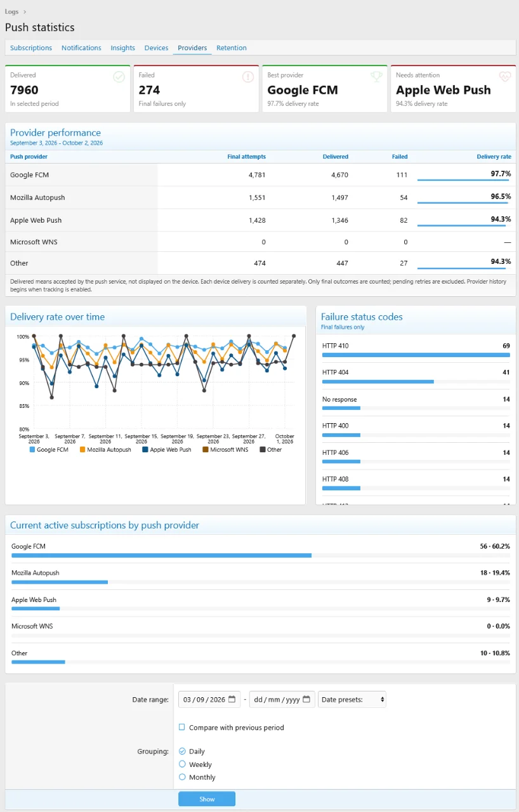Enable Compare with previous period checkbox
This screenshot has height=812, width=519.
[x=182, y=727]
